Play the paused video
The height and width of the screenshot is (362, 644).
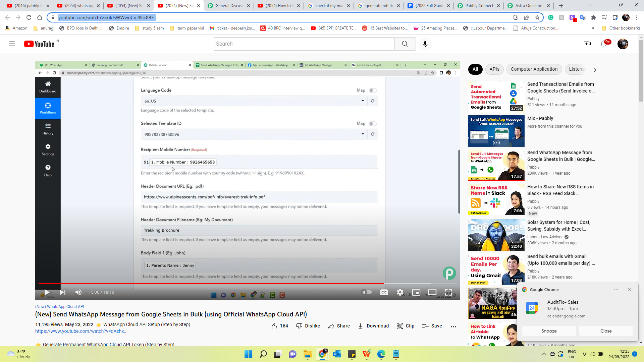click(x=47, y=292)
